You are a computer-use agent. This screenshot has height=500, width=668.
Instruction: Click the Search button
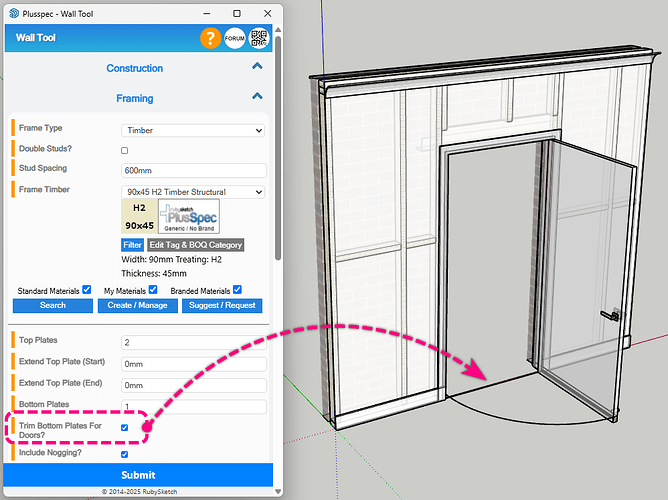(x=53, y=305)
